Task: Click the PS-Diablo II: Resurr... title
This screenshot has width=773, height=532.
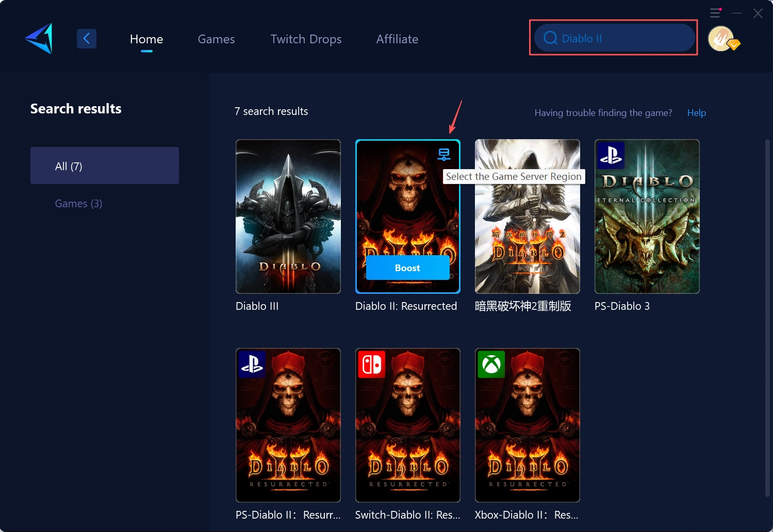Action: click(x=288, y=515)
